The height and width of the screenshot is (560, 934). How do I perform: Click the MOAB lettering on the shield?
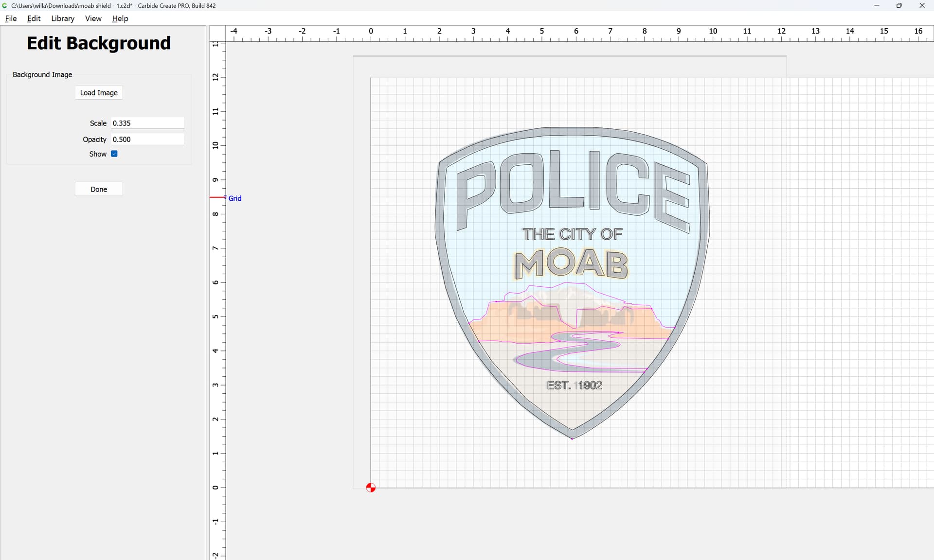pos(572,264)
